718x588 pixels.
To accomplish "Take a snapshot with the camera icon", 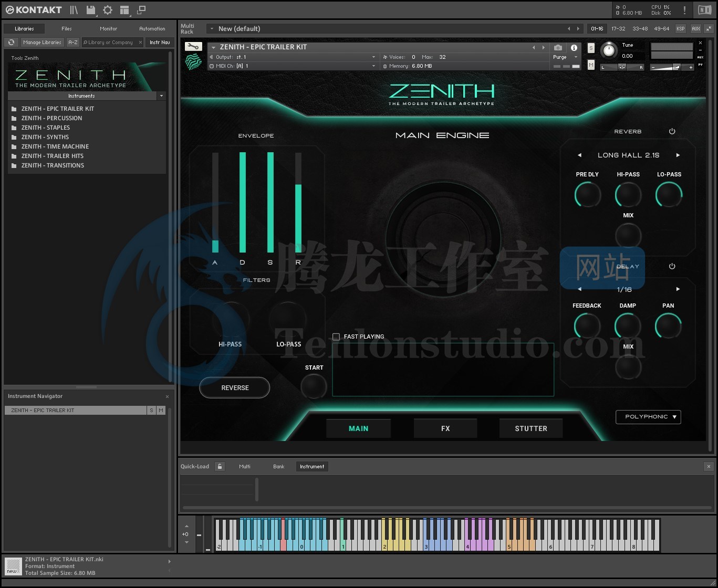I will click(x=558, y=47).
